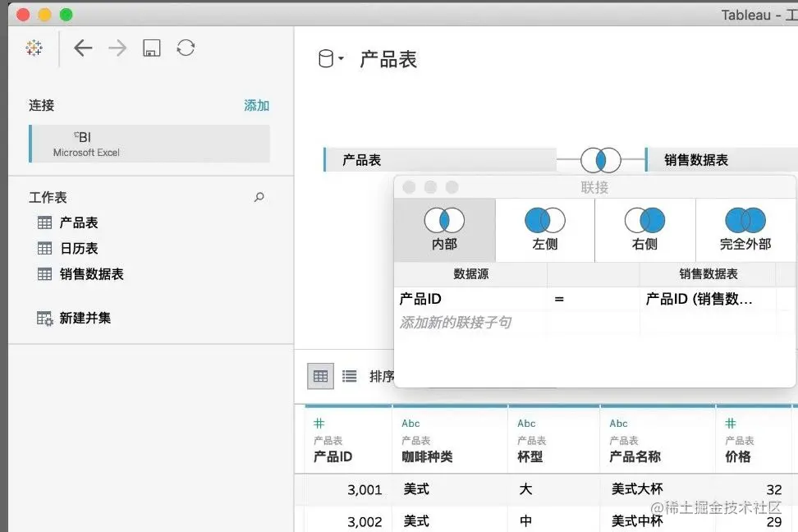Screen dimensions: 798x532
Task: Choose the 内部 inner join type
Action: point(444,230)
